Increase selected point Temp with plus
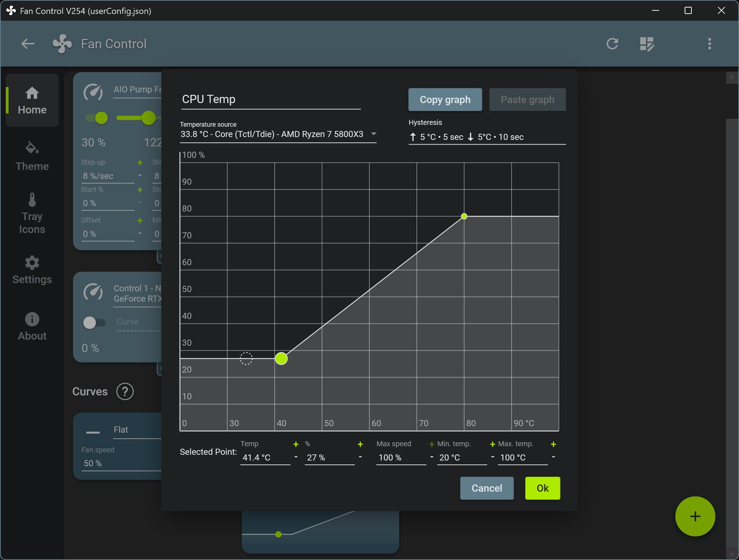 click(296, 444)
